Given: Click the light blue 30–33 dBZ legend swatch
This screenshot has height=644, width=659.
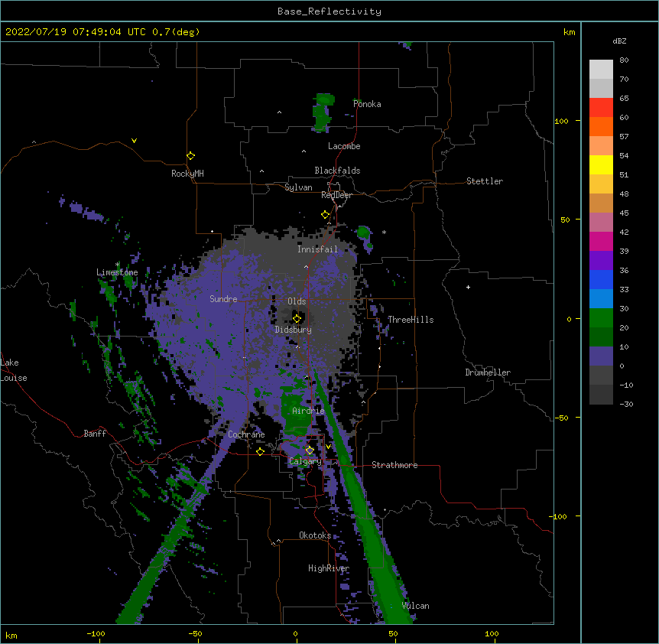Looking at the screenshot, I should pos(601,299).
